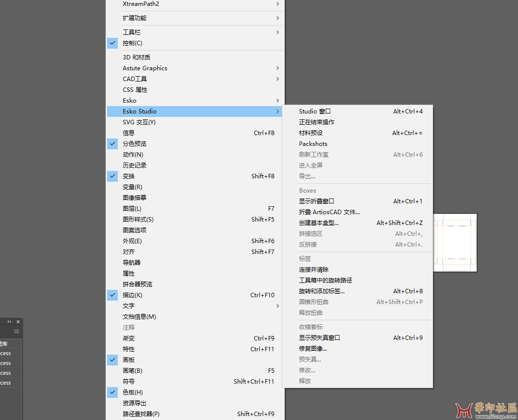Image resolution: width=518 pixels, height=420 pixels.
Task: Close the small panel at bottom left
Action: click(18, 322)
